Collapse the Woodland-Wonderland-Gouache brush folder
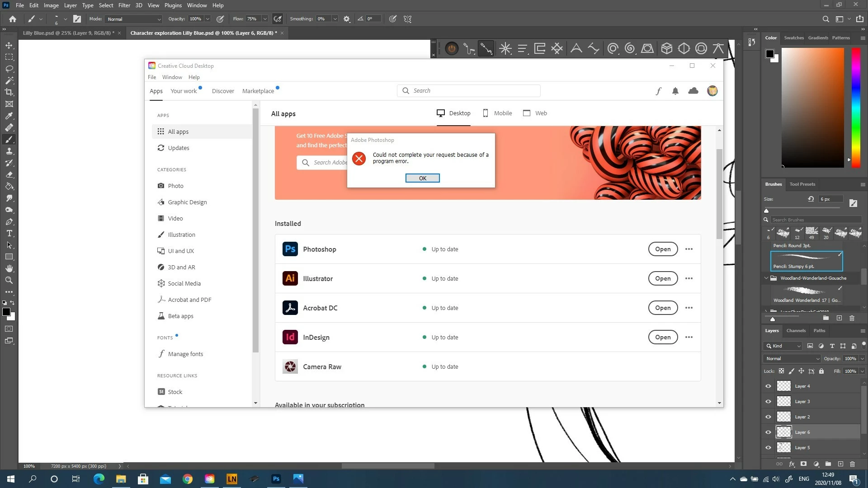 click(766, 278)
